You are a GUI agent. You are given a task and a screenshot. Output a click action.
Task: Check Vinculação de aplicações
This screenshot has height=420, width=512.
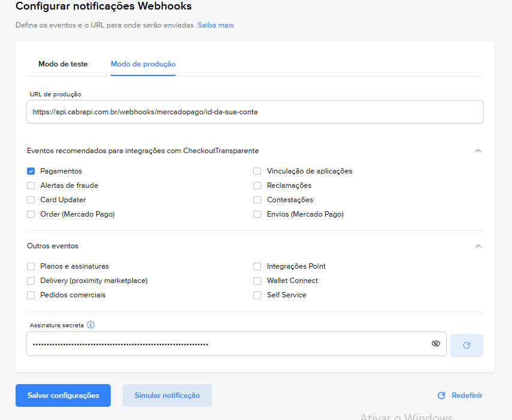pos(257,171)
